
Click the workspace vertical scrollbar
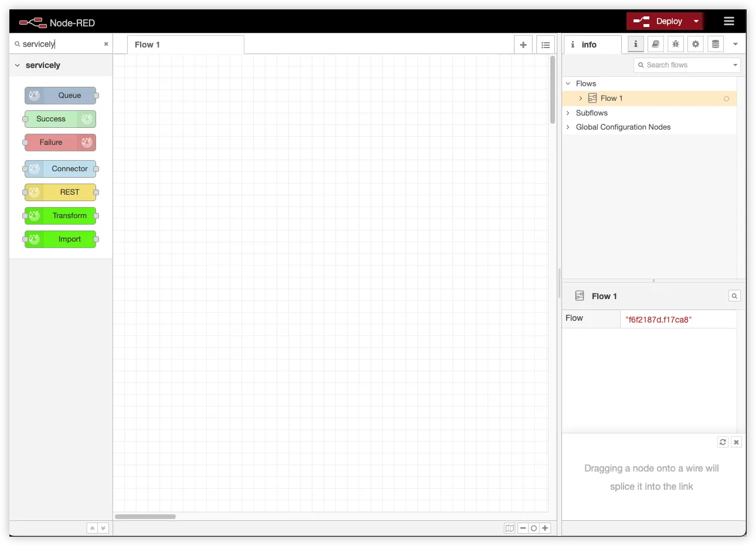[x=553, y=90]
